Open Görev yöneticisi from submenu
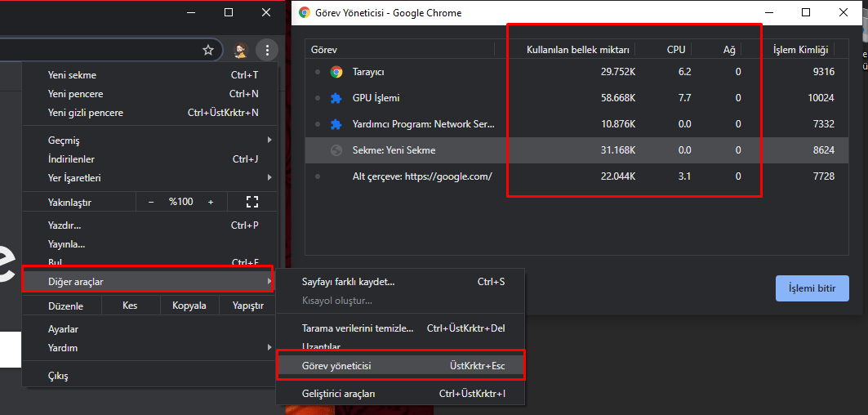This screenshot has width=868, height=415. coord(400,366)
